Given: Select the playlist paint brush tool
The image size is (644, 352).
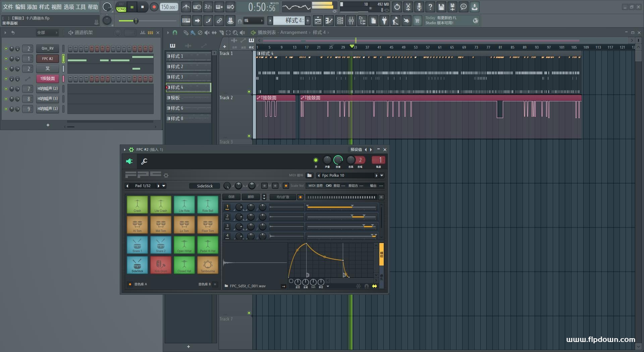Looking at the screenshot, I should click(x=193, y=33).
